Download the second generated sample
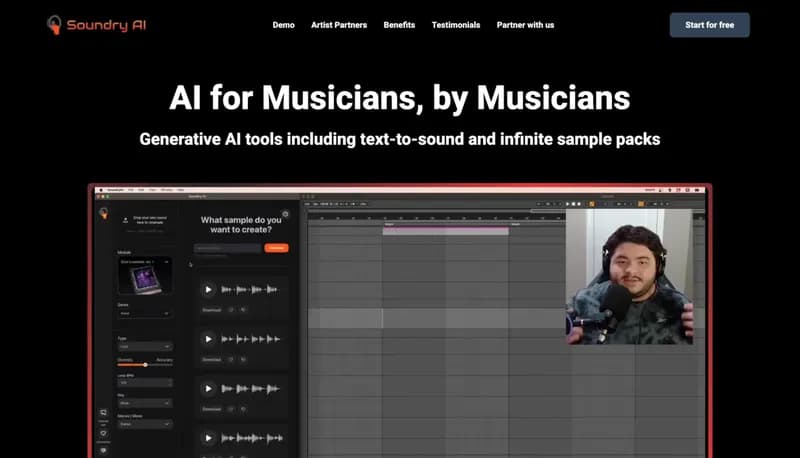 click(212, 360)
